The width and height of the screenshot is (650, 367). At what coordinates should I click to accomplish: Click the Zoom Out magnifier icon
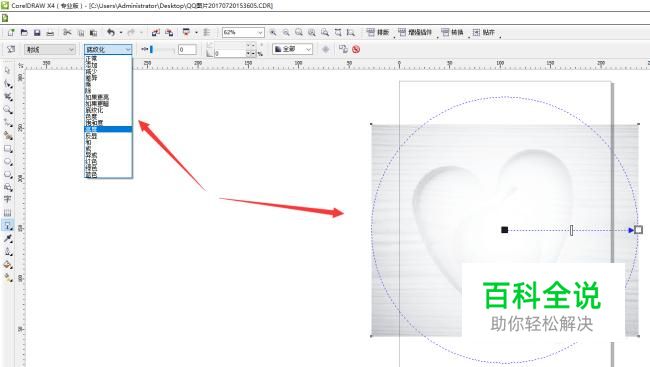pos(286,32)
